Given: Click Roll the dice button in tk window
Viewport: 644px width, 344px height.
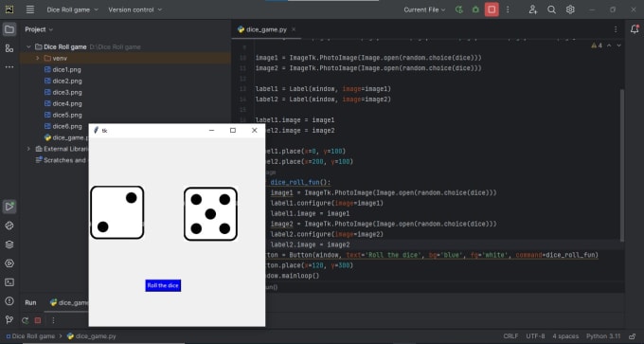Looking at the screenshot, I should (x=163, y=285).
